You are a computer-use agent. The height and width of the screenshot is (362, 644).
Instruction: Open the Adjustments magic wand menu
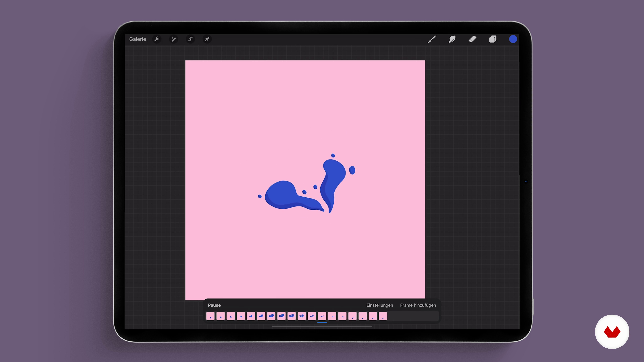(x=174, y=39)
